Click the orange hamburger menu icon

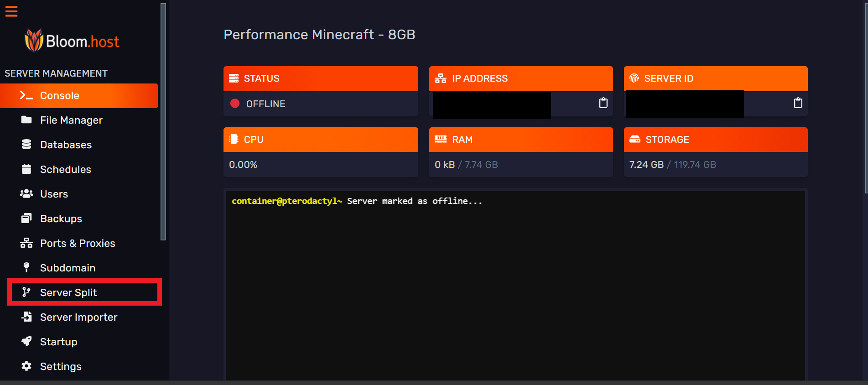11,11
